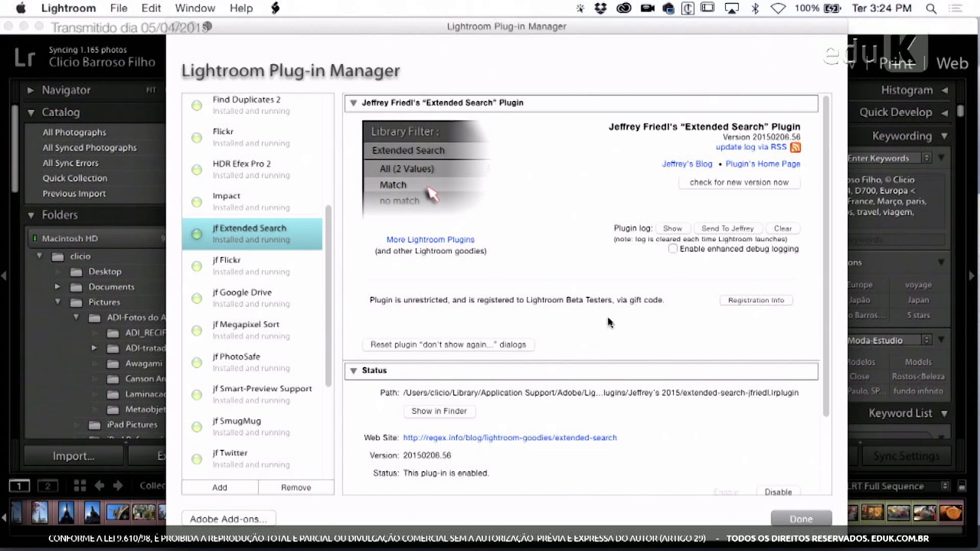Select the main window display button 1
Screen dimensions: 980x551
coord(19,486)
